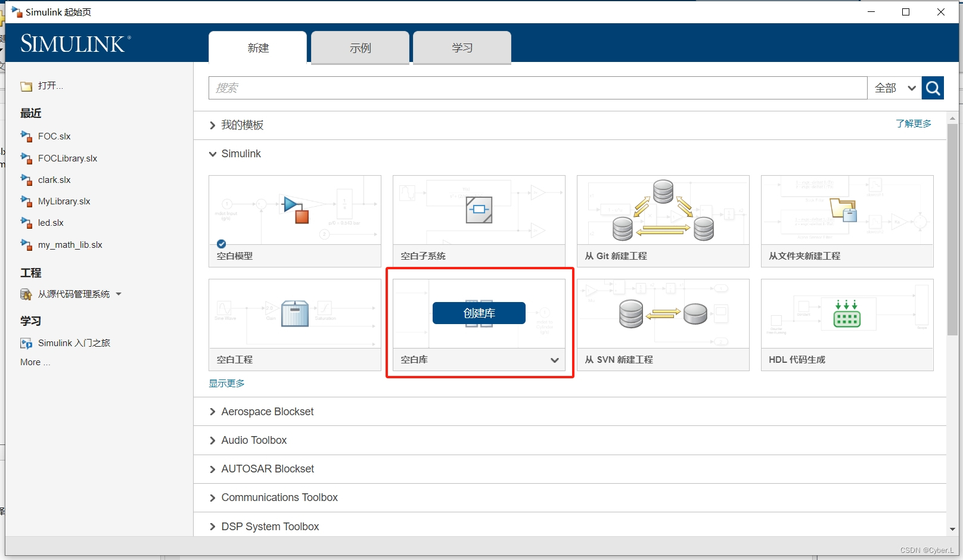The image size is (963, 560).
Task: Click the vertical scrollbar thumb
Action: 952,229
